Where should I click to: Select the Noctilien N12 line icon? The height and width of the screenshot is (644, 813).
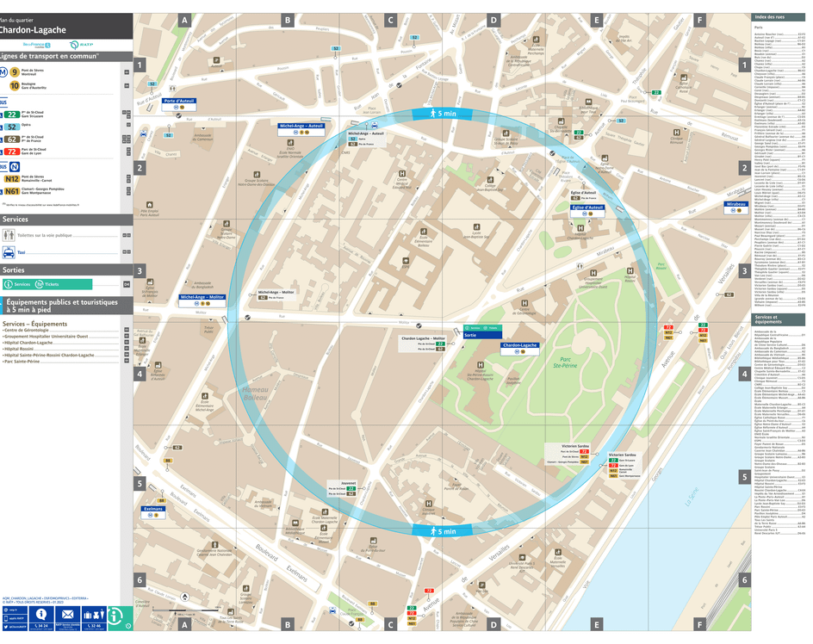pyautogui.click(x=10, y=179)
